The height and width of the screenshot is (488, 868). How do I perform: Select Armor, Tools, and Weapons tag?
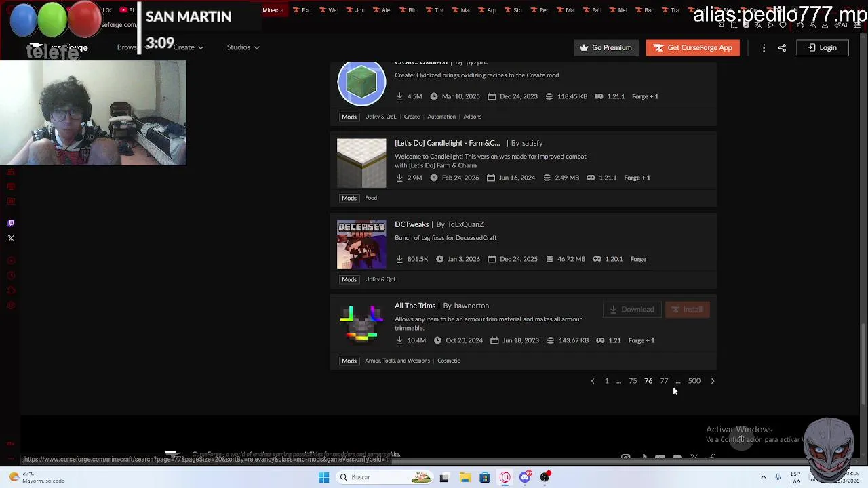[397, 361]
